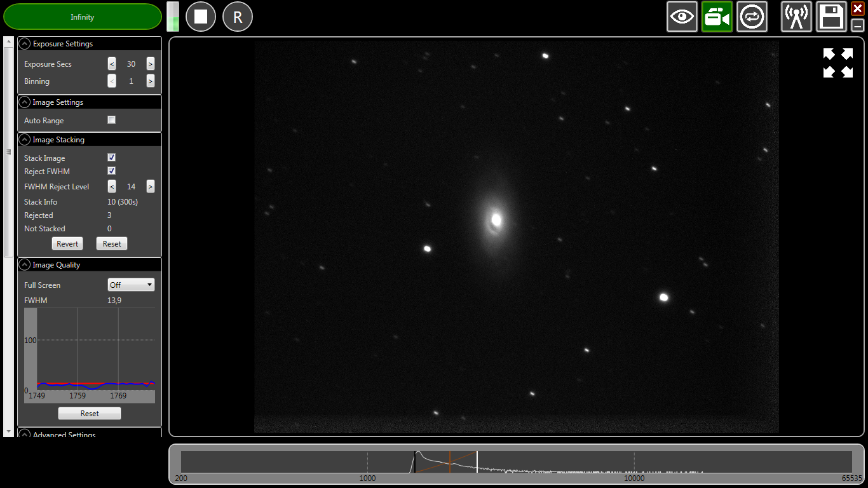Collapse the Exposure Settings section
The width and height of the screenshot is (868, 488).
click(x=25, y=44)
